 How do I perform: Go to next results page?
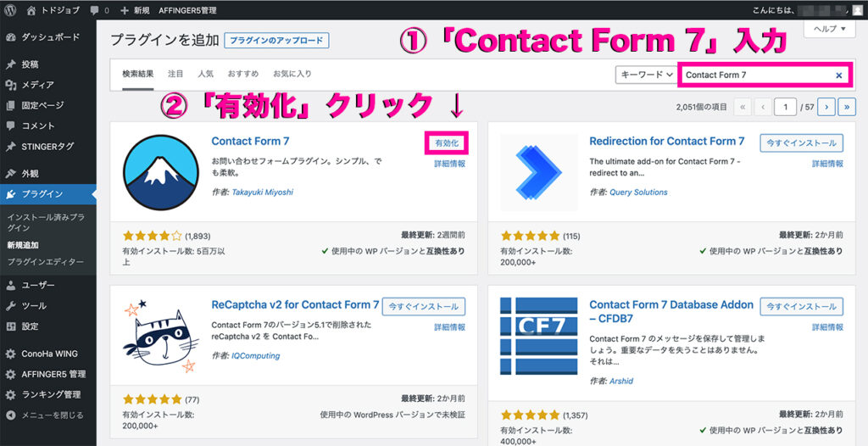[826, 107]
